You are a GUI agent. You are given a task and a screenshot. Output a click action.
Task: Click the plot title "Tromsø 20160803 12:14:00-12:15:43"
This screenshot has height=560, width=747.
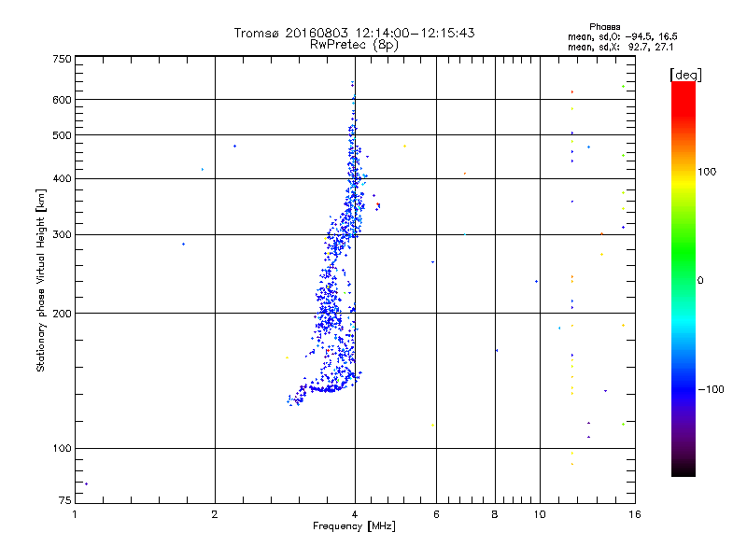tap(354, 33)
